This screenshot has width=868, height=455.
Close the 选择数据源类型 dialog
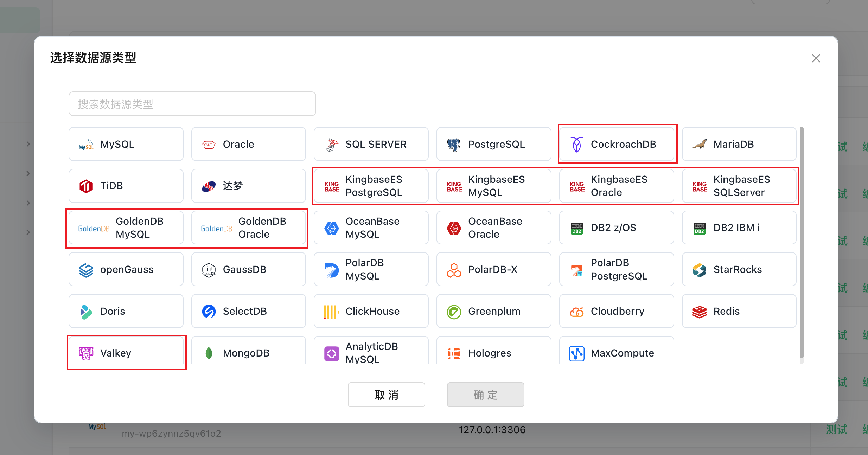coord(816,58)
